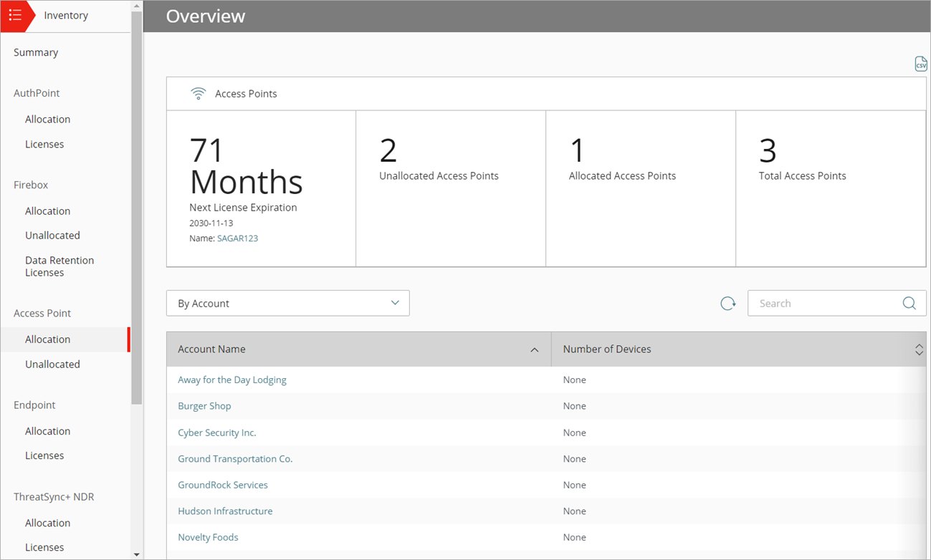Click the Access Points Wi-Fi icon
Viewport: 931px width, 560px height.
198,92
